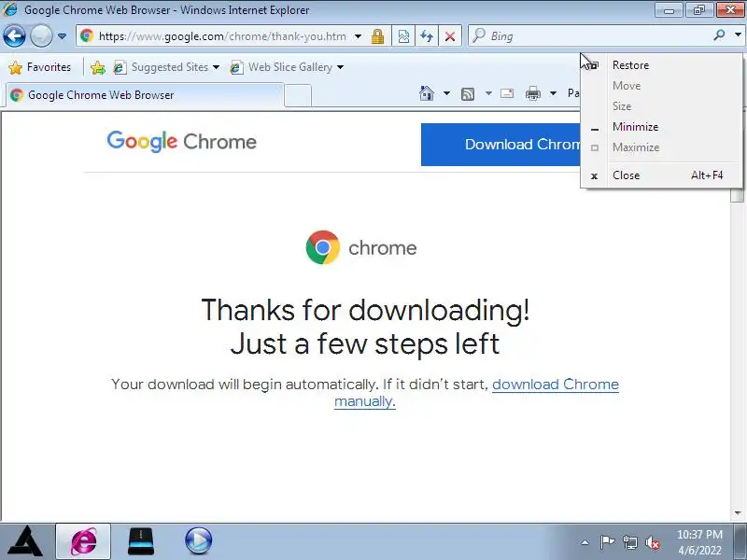This screenshot has height=560, width=747.
Task: Open Suggested Sites link
Action: click(162, 67)
